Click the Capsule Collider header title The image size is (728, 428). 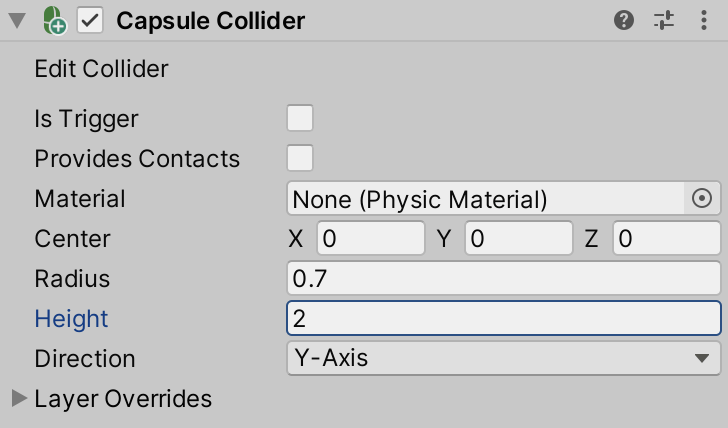coord(211,21)
